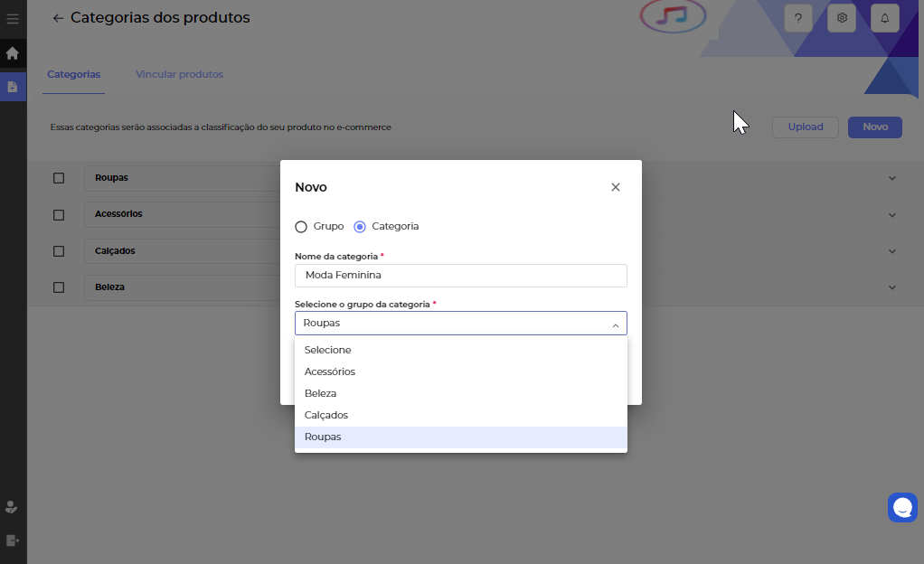Check the Roupas row checkbox
This screenshot has width=924, height=564.
[59, 178]
